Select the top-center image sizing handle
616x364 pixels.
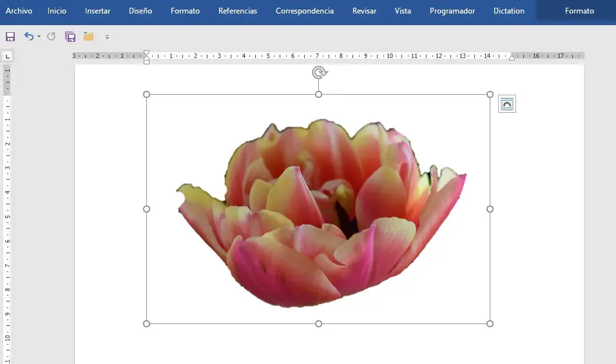318,94
